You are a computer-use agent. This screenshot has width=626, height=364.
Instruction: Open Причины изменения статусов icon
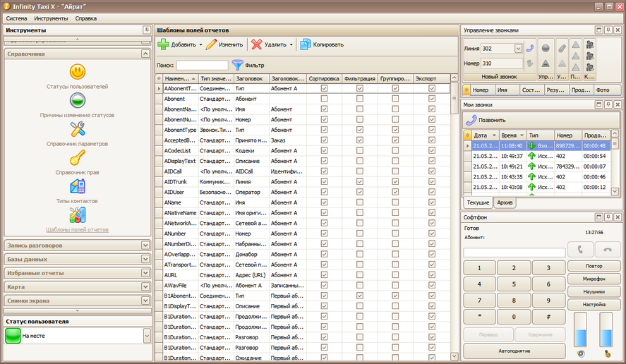78,101
